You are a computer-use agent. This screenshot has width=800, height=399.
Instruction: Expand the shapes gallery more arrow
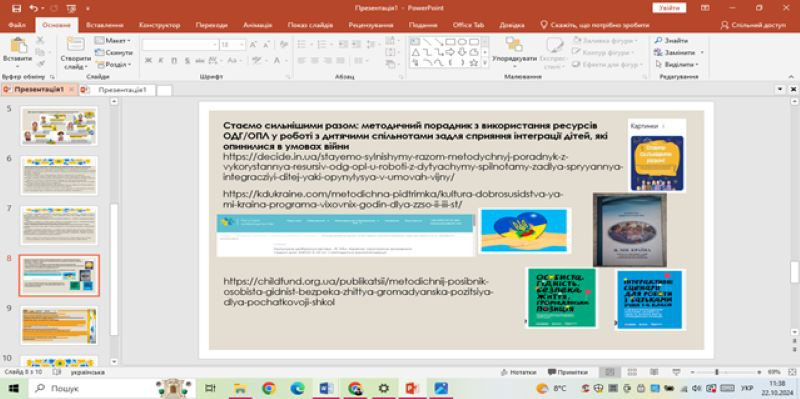point(485,63)
